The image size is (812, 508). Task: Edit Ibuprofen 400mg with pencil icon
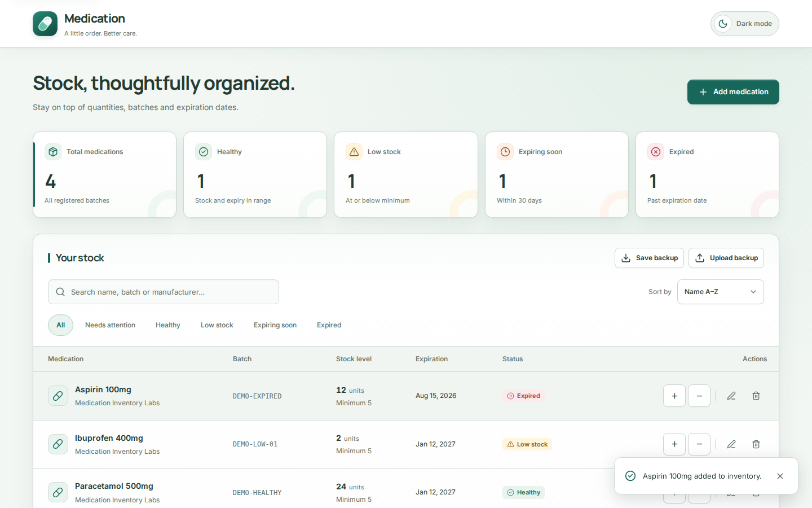(731, 444)
